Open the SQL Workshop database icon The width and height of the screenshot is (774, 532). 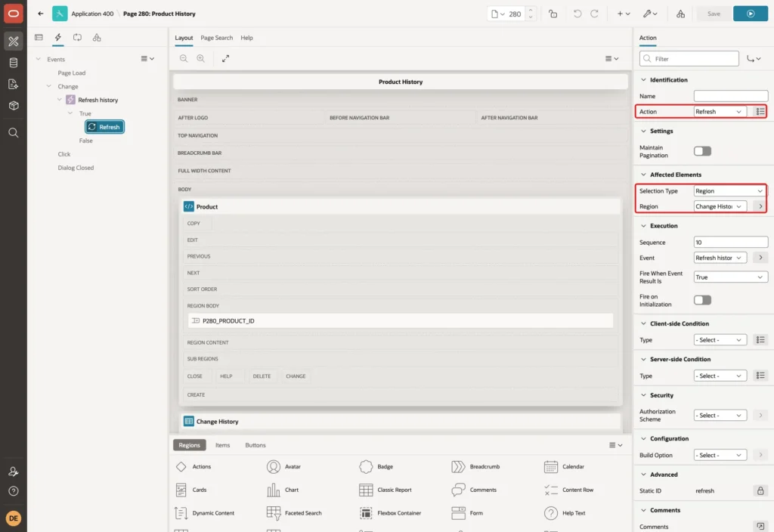click(x=14, y=63)
